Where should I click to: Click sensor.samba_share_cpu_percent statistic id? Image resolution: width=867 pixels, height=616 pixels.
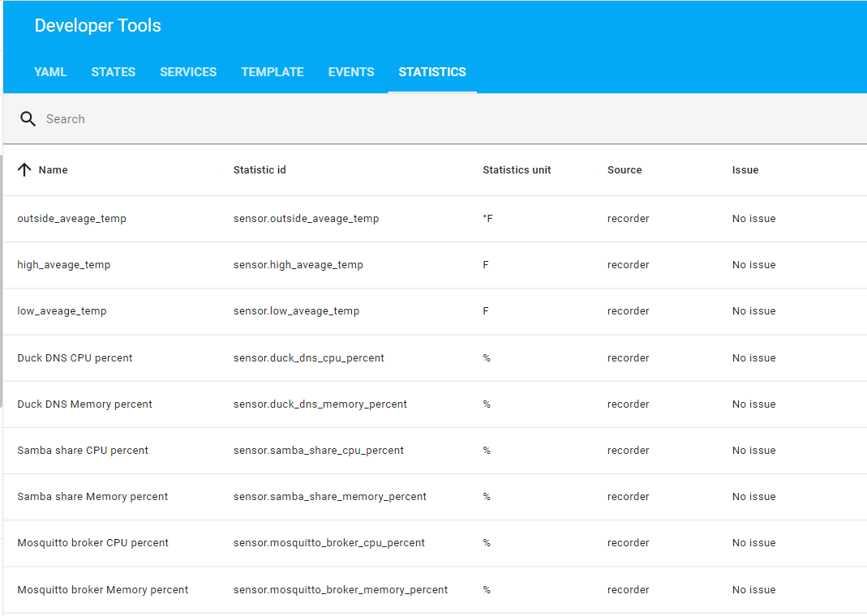click(319, 451)
